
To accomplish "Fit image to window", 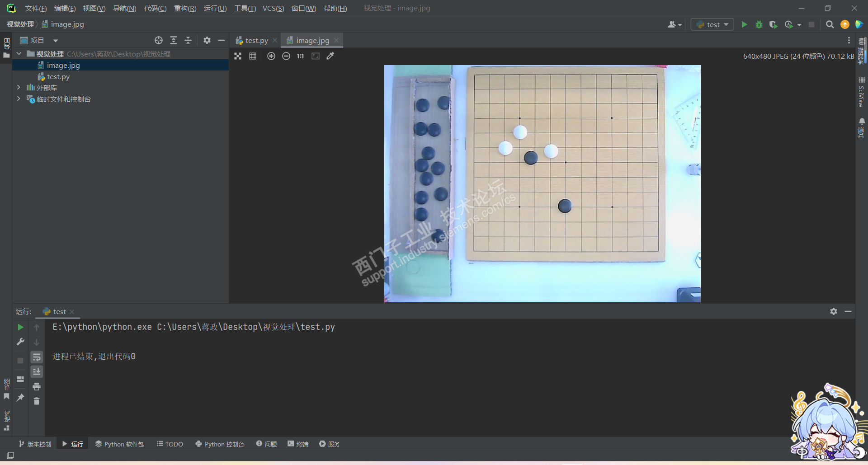I will click(x=316, y=56).
